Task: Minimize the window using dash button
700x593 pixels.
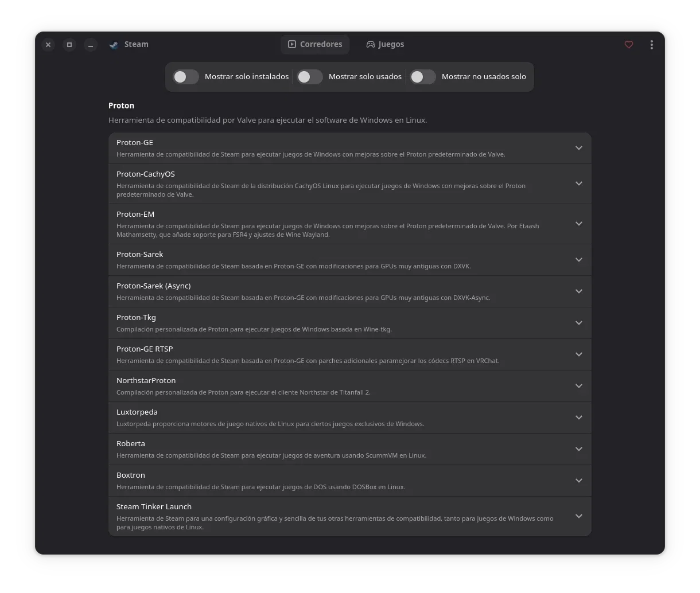Action: point(91,45)
